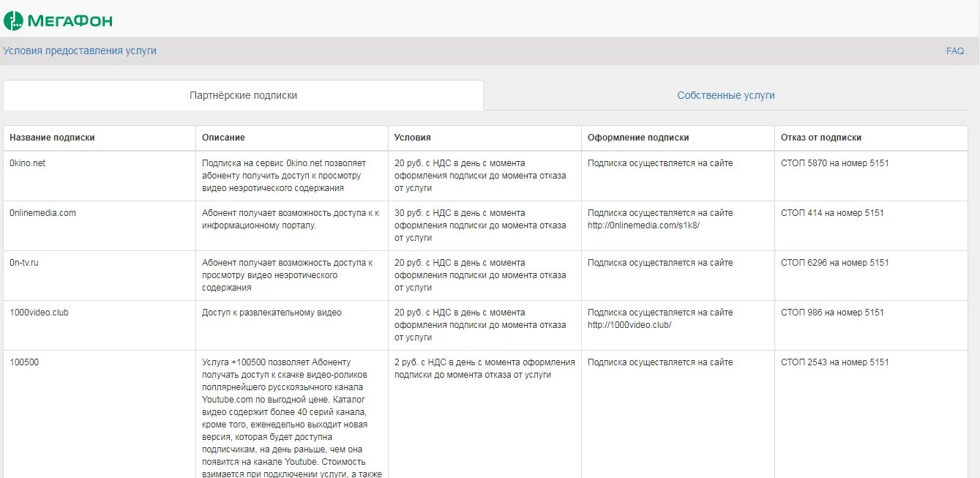Image resolution: width=980 pixels, height=478 pixels.
Task: Switch to Партнёрские подписки tab
Action: coord(243,95)
